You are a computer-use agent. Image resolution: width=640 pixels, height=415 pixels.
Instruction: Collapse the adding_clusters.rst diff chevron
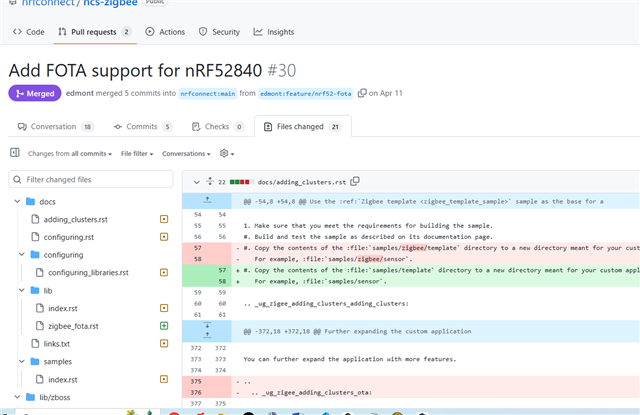(196, 182)
